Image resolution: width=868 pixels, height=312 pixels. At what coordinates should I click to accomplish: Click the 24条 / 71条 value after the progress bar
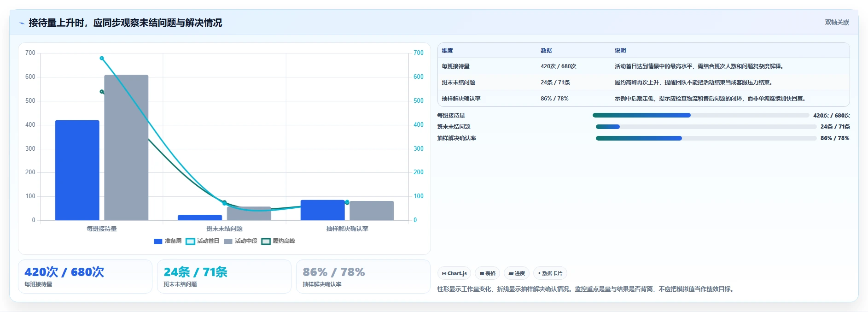click(835, 127)
